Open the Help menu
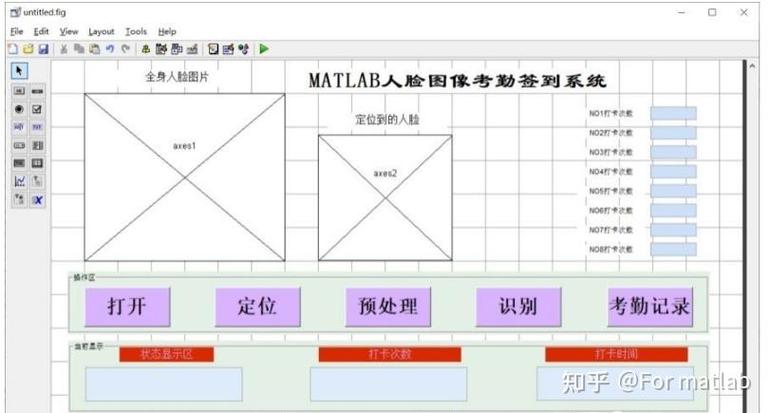Image resolution: width=771 pixels, height=413 pixels. pyautogui.click(x=167, y=31)
